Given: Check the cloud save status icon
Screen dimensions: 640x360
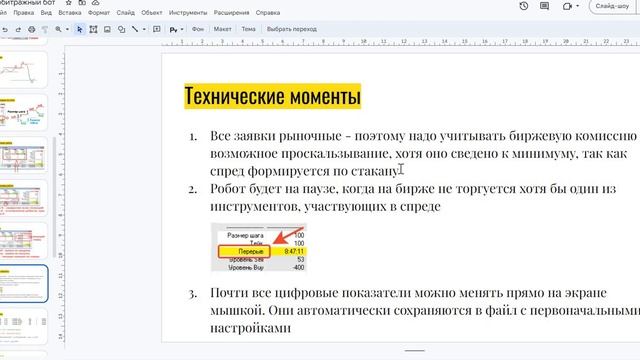Looking at the screenshot, I should pyautogui.click(x=95, y=2).
